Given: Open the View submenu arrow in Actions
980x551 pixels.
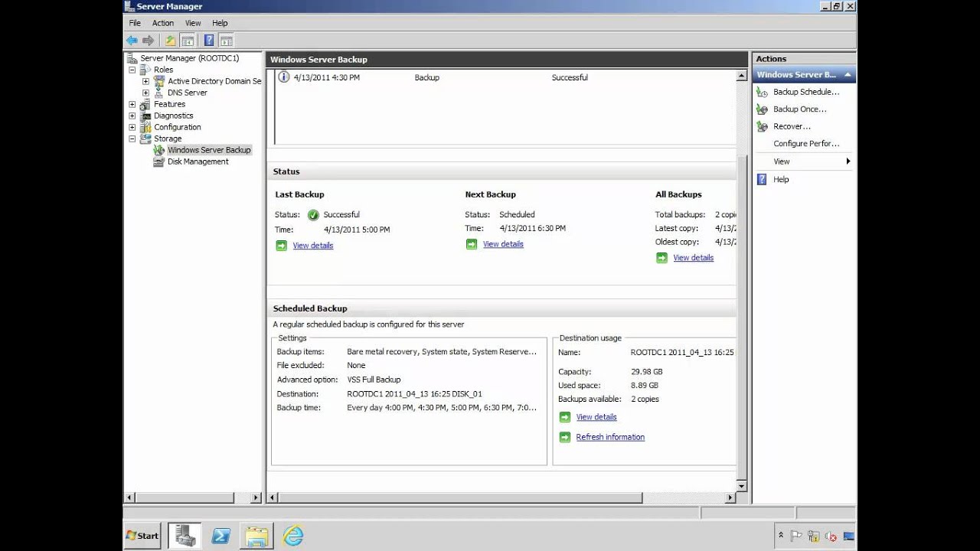Looking at the screenshot, I should [848, 161].
